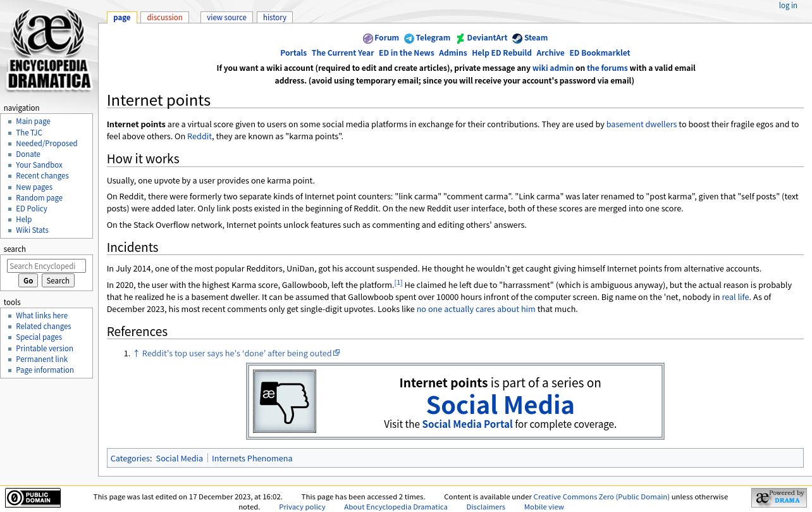Switch to the discussion tab
812x512 pixels.
(164, 18)
